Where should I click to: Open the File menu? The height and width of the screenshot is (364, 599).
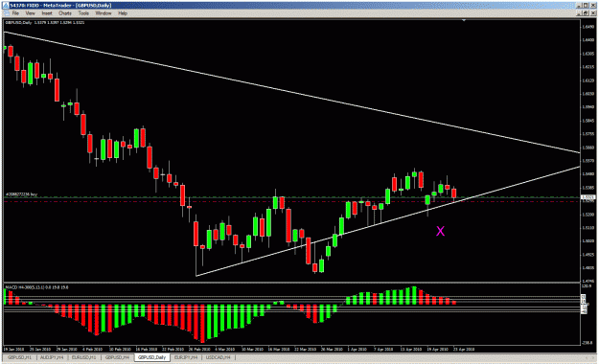15,13
